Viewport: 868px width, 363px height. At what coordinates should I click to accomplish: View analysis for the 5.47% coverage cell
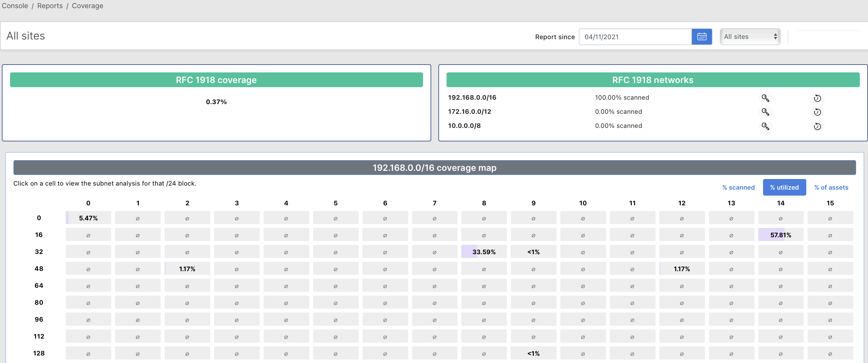(x=88, y=218)
